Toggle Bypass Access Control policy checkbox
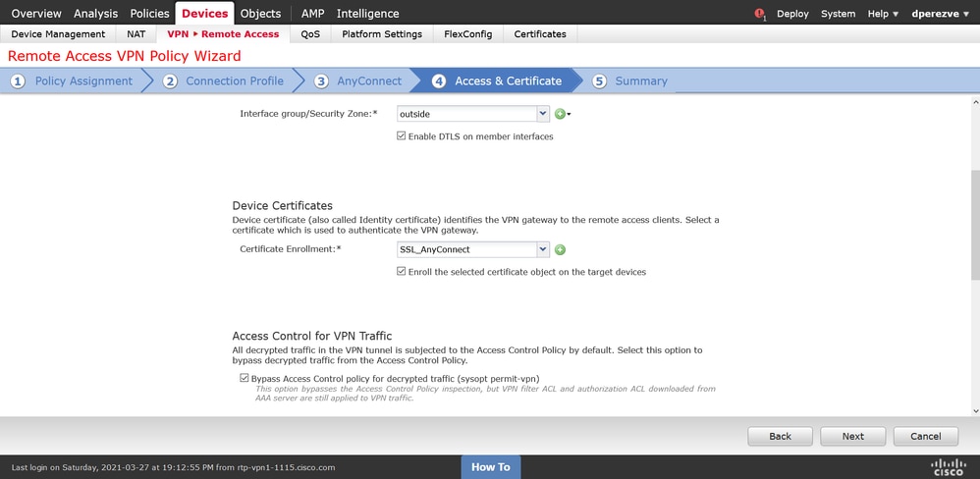This screenshot has height=479, width=980. pyautogui.click(x=245, y=378)
